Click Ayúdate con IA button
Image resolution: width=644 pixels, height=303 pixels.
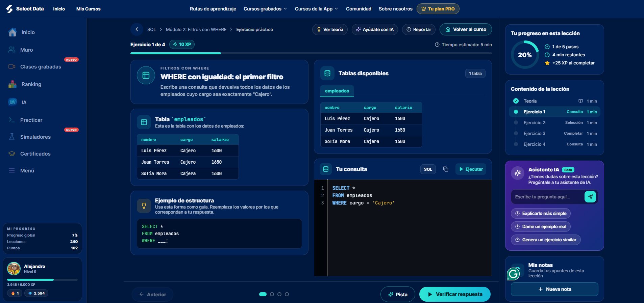click(x=375, y=29)
